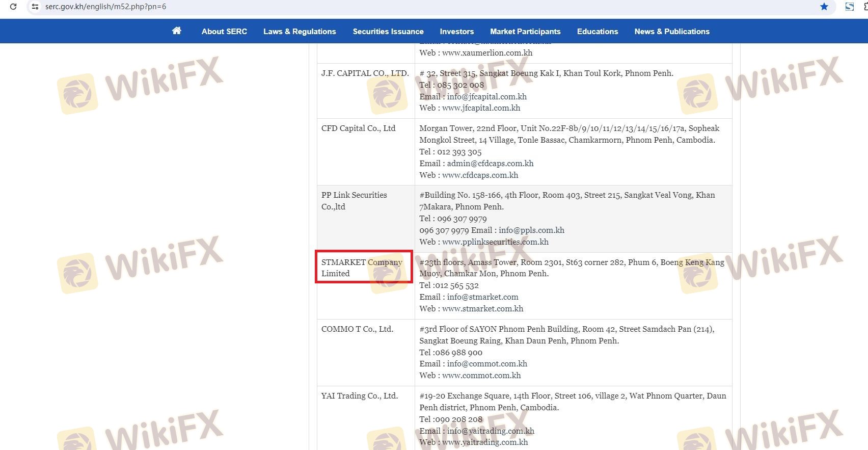The image size is (868, 450).
Task: Click the phone number 012 565 532
Action: click(457, 285)
